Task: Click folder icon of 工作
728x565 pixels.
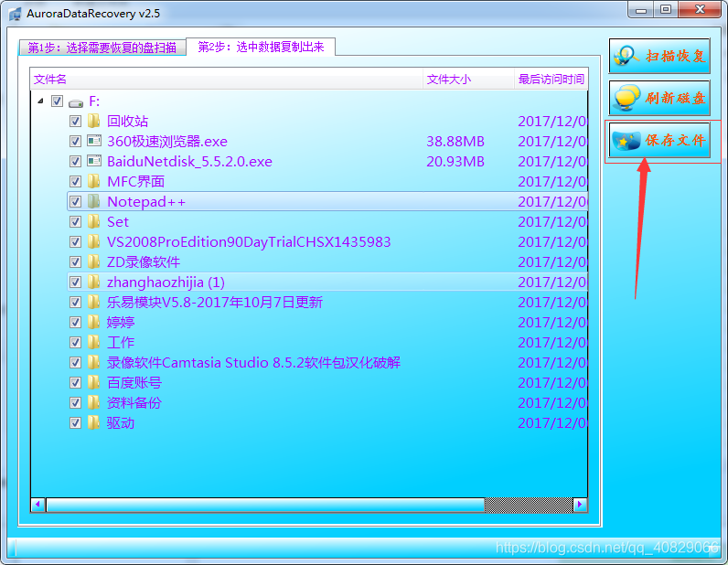Action: pyautogui.click(x=93, y=342)
